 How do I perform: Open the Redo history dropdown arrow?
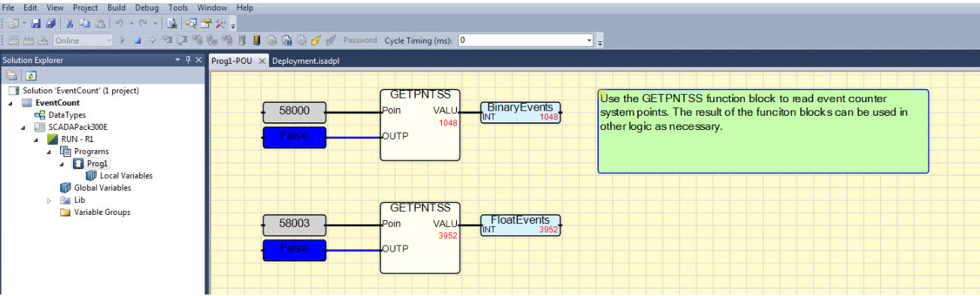click(155, 23)
